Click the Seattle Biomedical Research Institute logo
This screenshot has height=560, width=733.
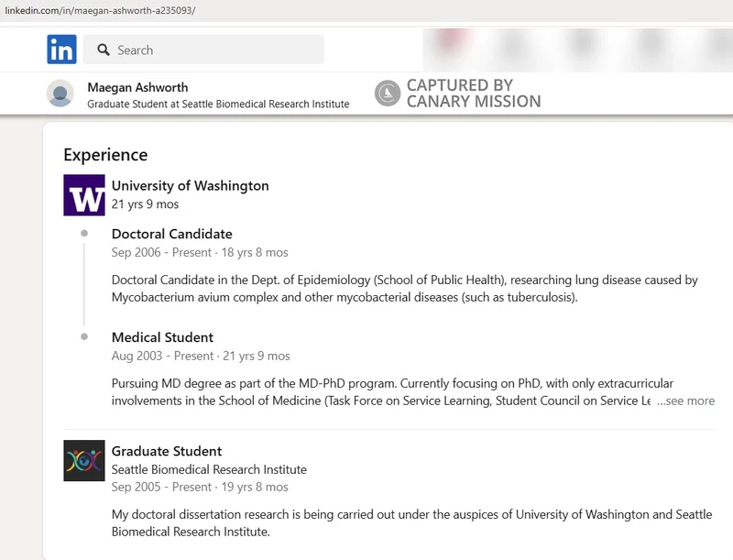click(x=84, y=460)
